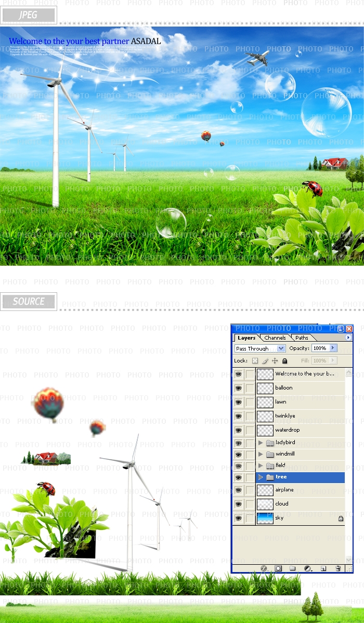Toggle Lock position move icon
This screenshot has height=623, width=364.
[275, 361]
